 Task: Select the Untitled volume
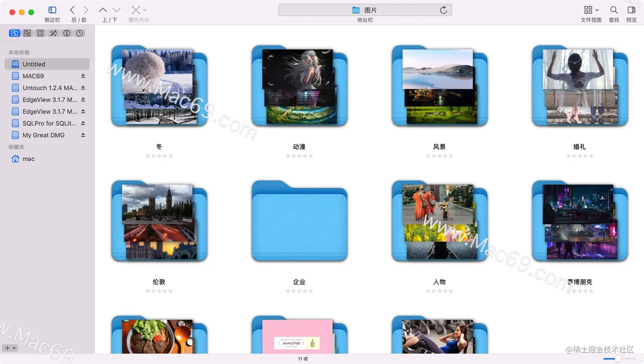tap(47, 64)
